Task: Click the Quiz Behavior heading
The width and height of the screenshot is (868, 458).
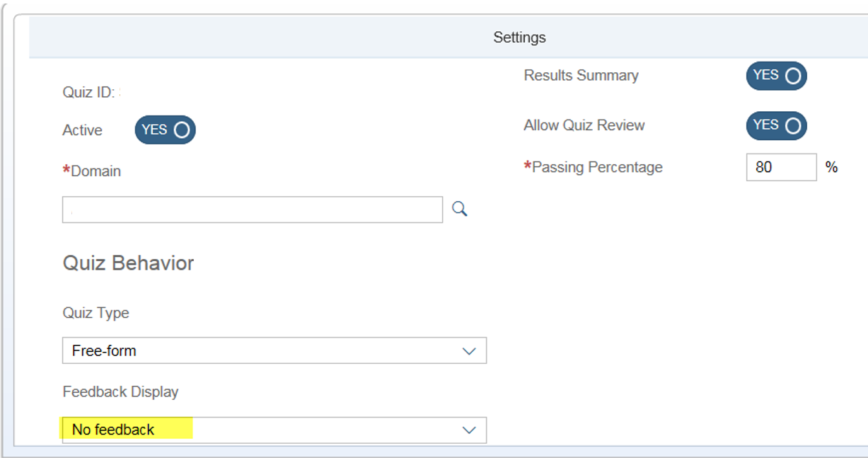Action: click(x=128, y=263)
